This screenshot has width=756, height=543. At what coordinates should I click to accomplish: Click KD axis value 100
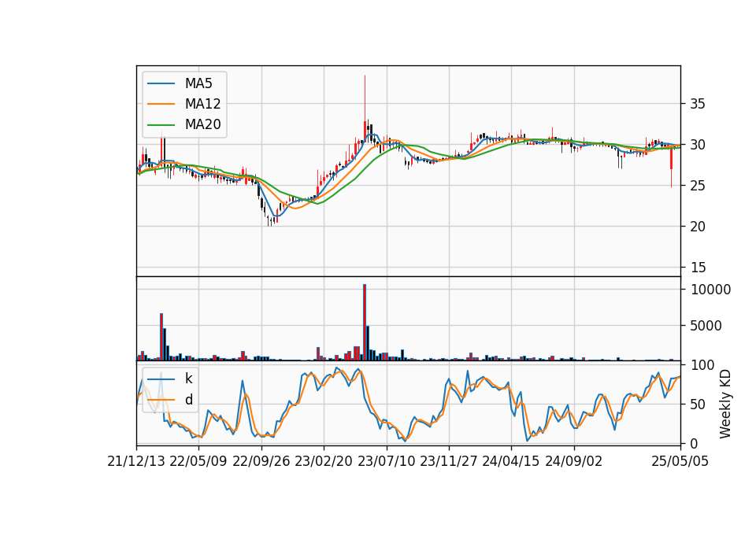702,365
